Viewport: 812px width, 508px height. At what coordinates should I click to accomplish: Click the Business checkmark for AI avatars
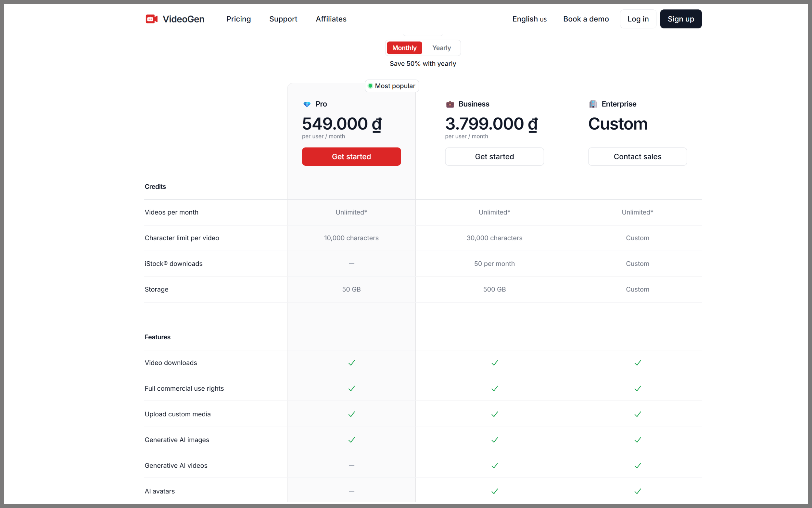pyautogui.click(x=494, y=491)
